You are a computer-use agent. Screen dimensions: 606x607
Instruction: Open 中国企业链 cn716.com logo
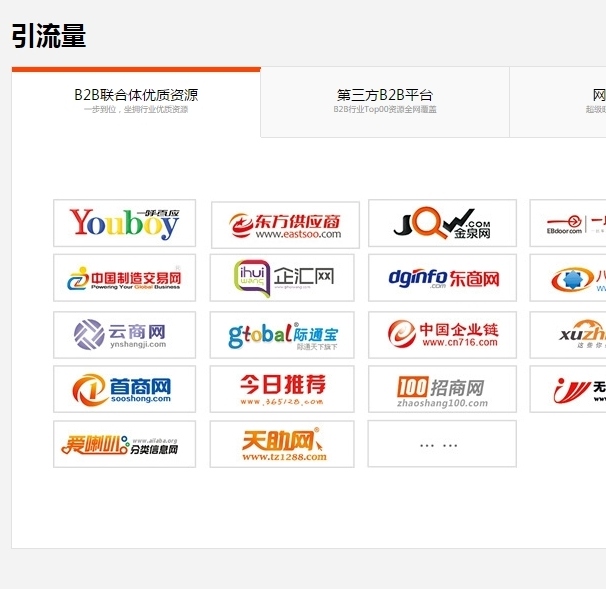pos(442,335)
